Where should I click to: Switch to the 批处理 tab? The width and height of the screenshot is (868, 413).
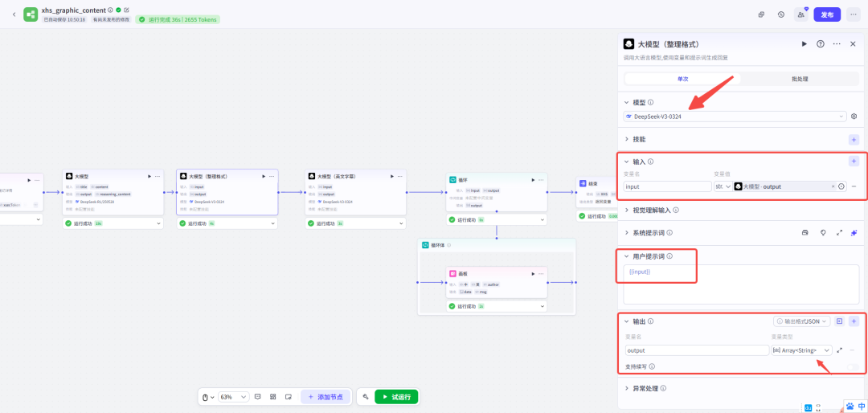pos(800,79)
